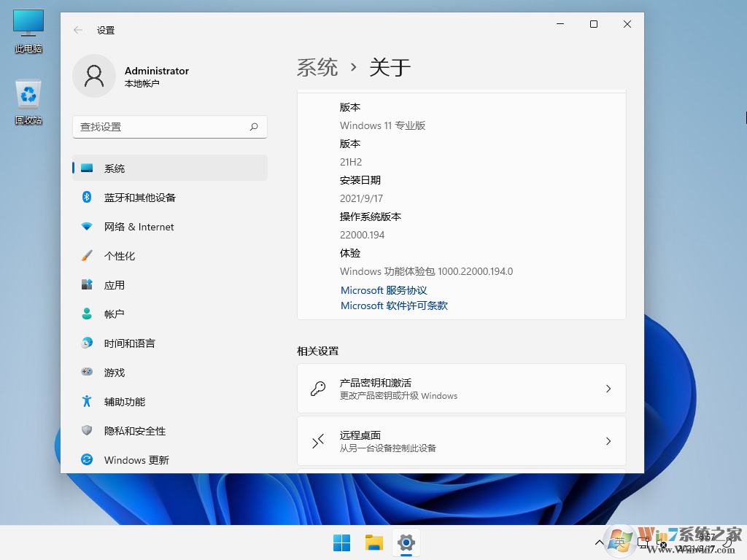Expand hidden icons with the tray chevron

coord(600,542)
